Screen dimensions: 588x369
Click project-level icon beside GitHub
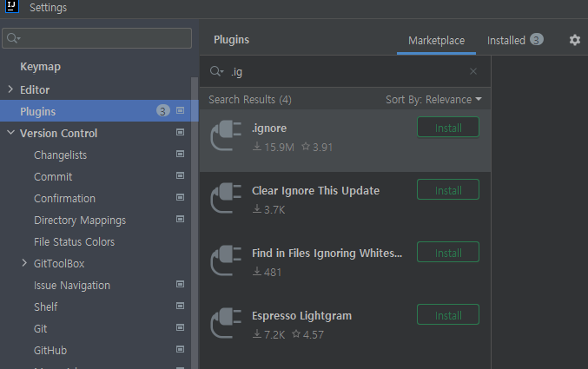pos(180,349)
